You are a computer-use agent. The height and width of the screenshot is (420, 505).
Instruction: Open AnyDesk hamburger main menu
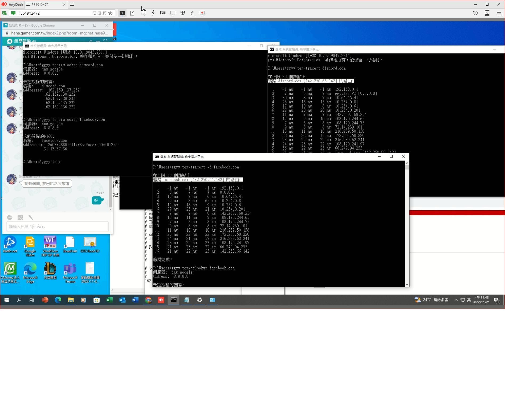tap(499, 13)
